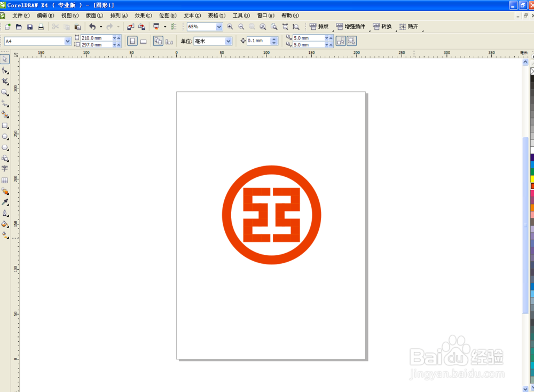Select the Polygon tool
Viewport: 534px width, 392px height.
tap(5, 147)
